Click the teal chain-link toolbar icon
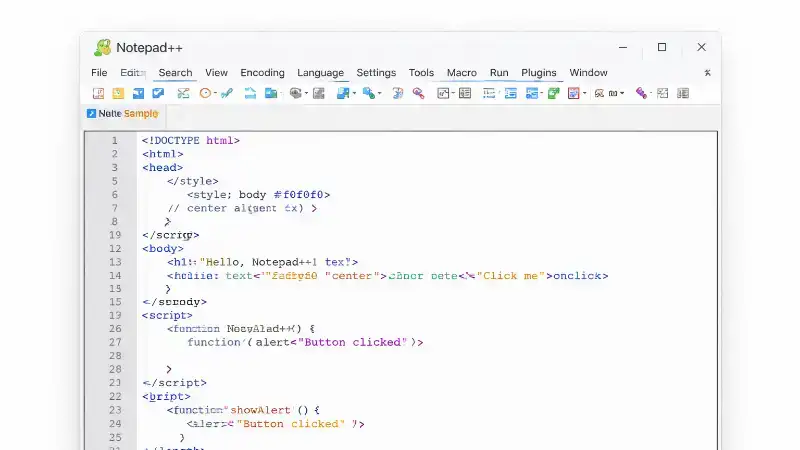This screenshot has width=800, height=450. click(227, 93)
